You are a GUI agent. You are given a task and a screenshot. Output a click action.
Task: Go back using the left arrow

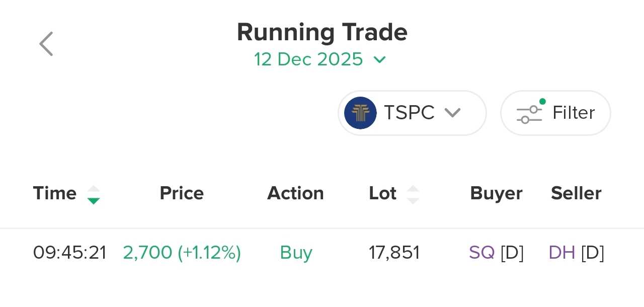[x=46, y=44]
